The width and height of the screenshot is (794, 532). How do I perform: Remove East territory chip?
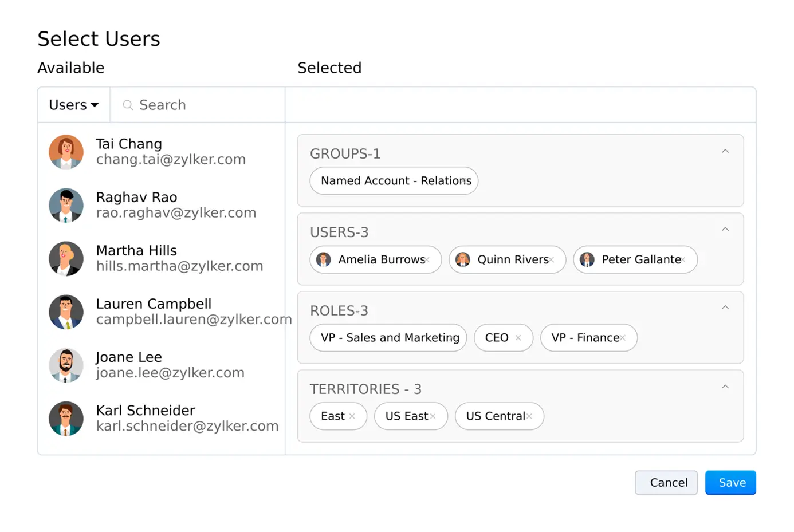(352, 416)
